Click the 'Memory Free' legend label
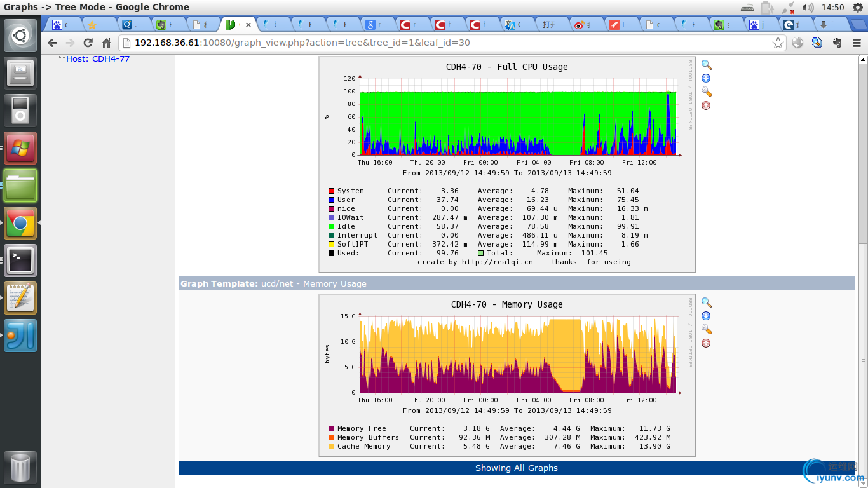Viewport: 868px width, 488px height. 362,428
